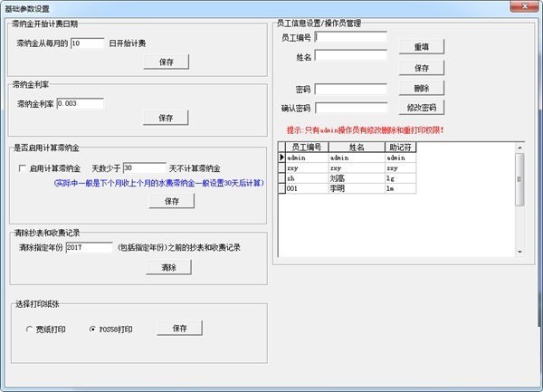
Task: Click the 重填 button to reset employee form
Action: (422, 45)
